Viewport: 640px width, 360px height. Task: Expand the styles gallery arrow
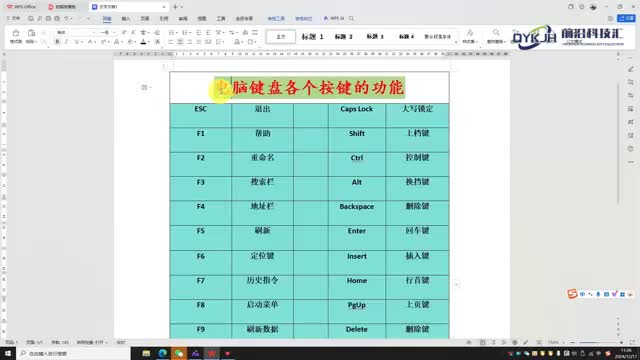click(456, 42)
